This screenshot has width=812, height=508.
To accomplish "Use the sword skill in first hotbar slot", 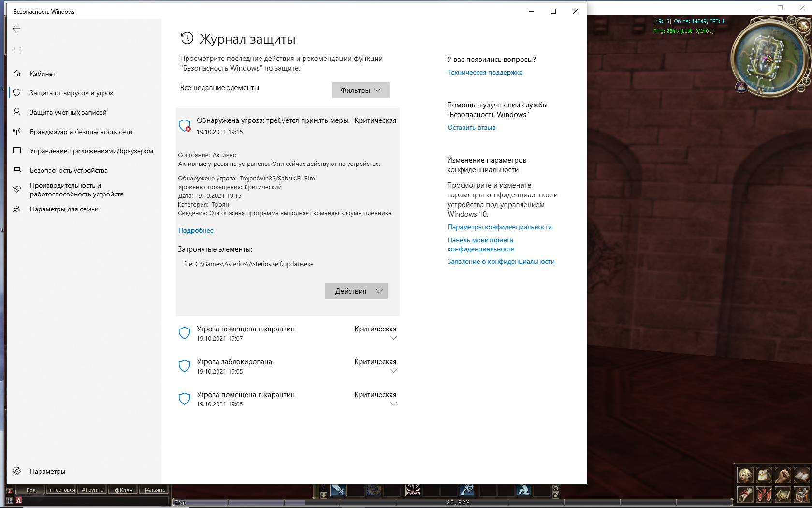I will (x=338, y=490).
